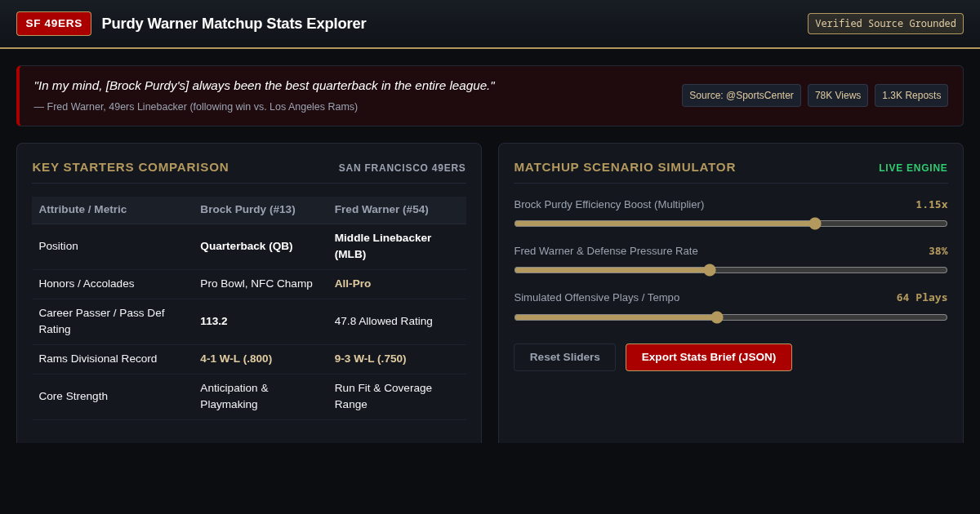Click the Fred Warner (#54) column header

[381, 210]
